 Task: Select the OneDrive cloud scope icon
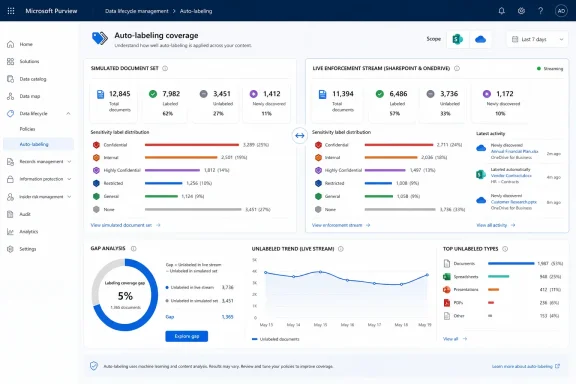[x=480, y=39]
